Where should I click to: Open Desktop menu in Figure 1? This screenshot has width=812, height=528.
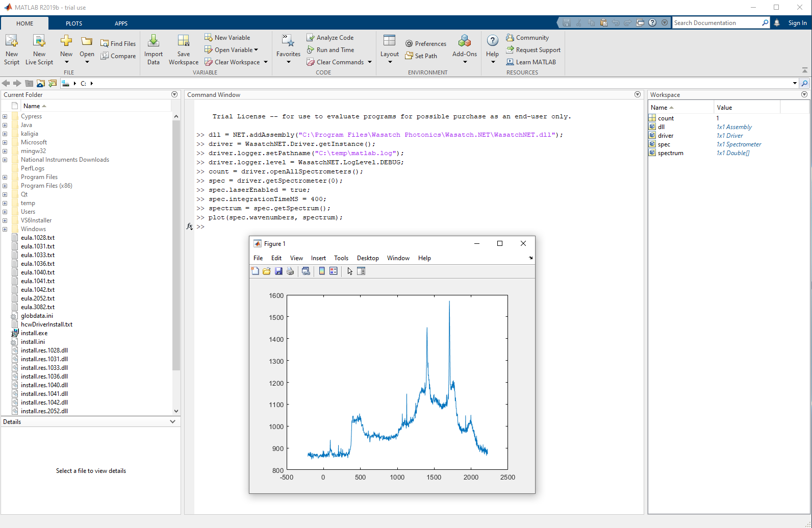click(368, 258)
